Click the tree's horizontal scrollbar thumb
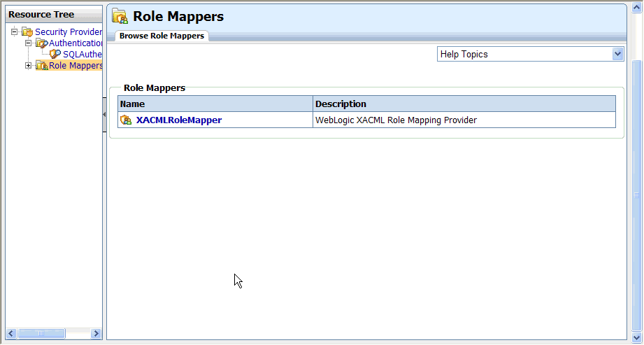Screen dimensions: 644x345 (x=41, y=333)
